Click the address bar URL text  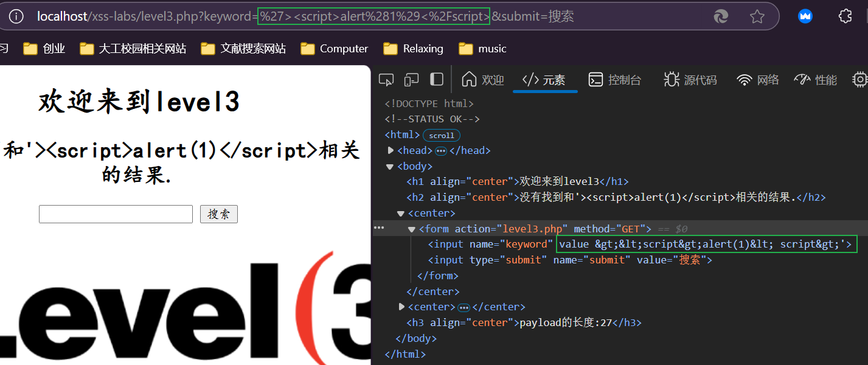tap(305, 16)
